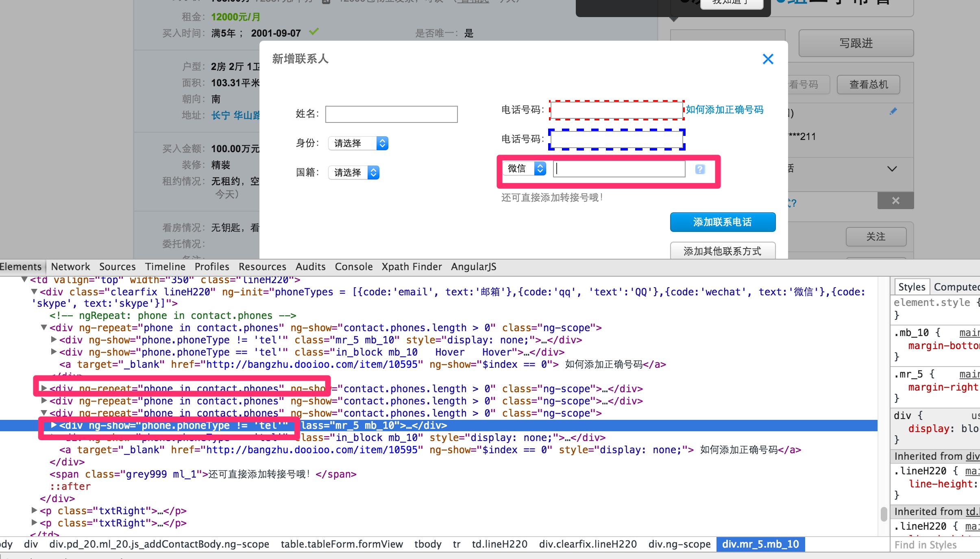Click table.tableForm.formView breadcrumb
Image resolution: width=980 pixels, height=559 pixels.
pos(342,544)
